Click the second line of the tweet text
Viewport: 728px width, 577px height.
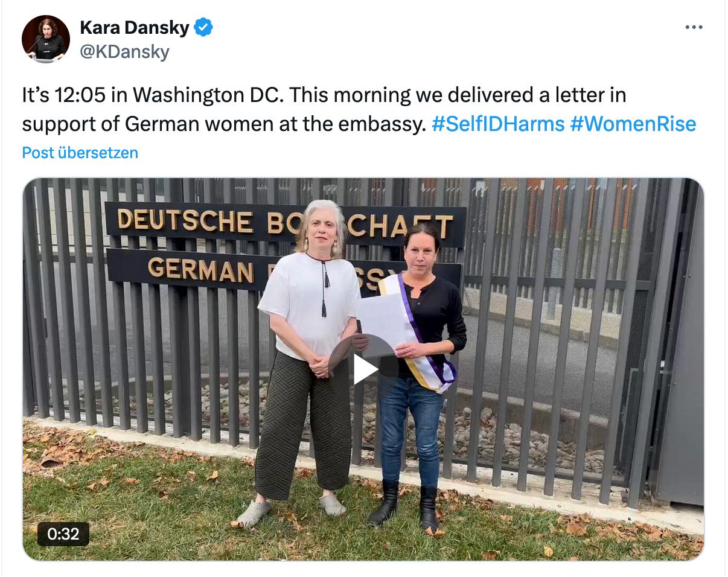tap(359, 124)
